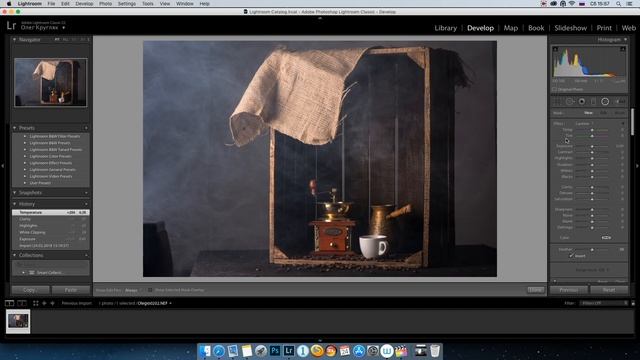Add a new preset with plus icon
The height and width of the screenshot is (360, 640).
click(86, 128)
